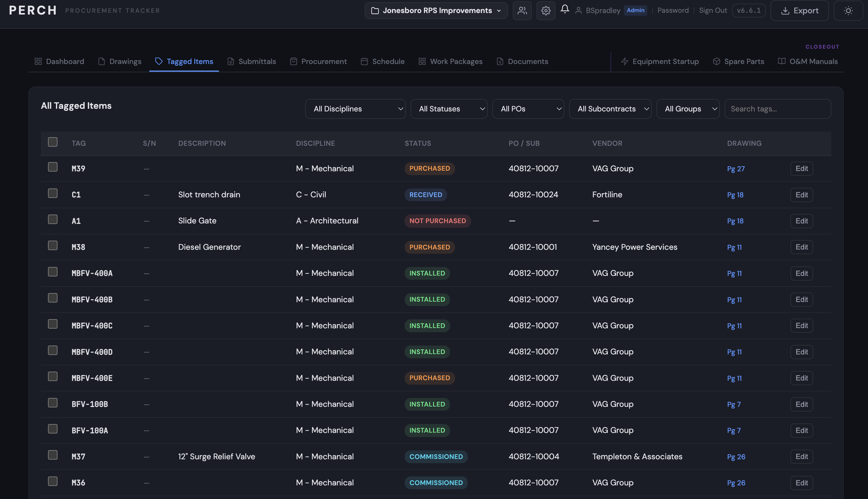Open the All Disciplines filter
This screenshot has width=868, height=499.
[x=355, y=109]
